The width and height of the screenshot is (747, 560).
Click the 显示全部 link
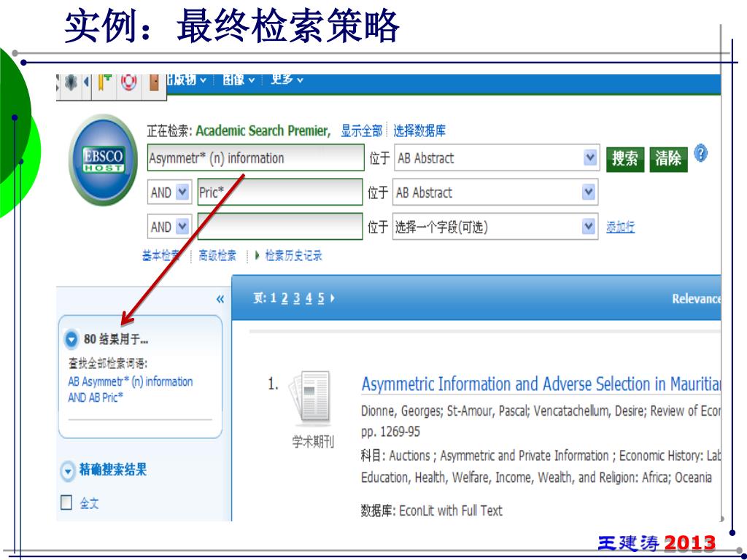[x=361, y=131]
